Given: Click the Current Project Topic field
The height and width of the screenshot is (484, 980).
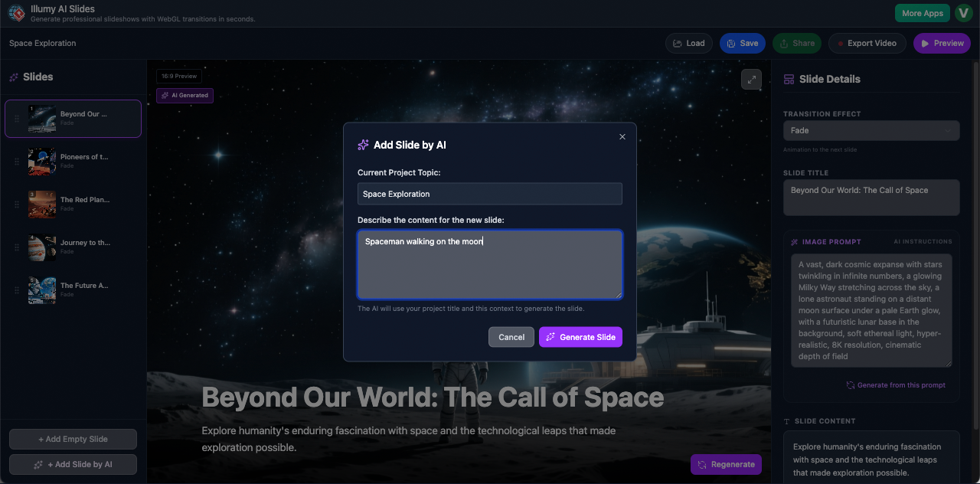Looking at the screenshot, I should point(489,194).
